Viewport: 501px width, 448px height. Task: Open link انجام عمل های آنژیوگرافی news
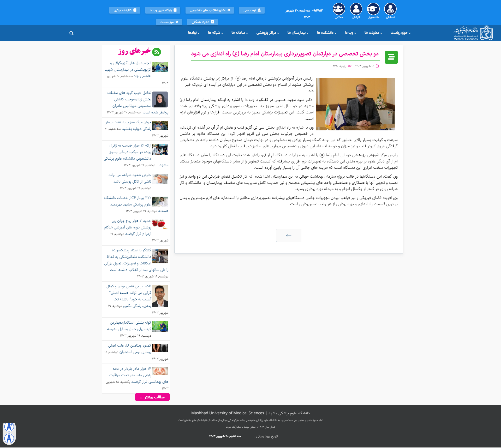coord(128,70)
